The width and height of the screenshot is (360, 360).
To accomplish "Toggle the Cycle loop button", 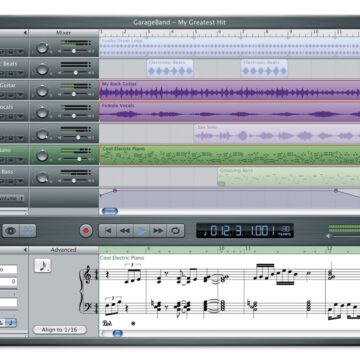I will pos(175,230).
